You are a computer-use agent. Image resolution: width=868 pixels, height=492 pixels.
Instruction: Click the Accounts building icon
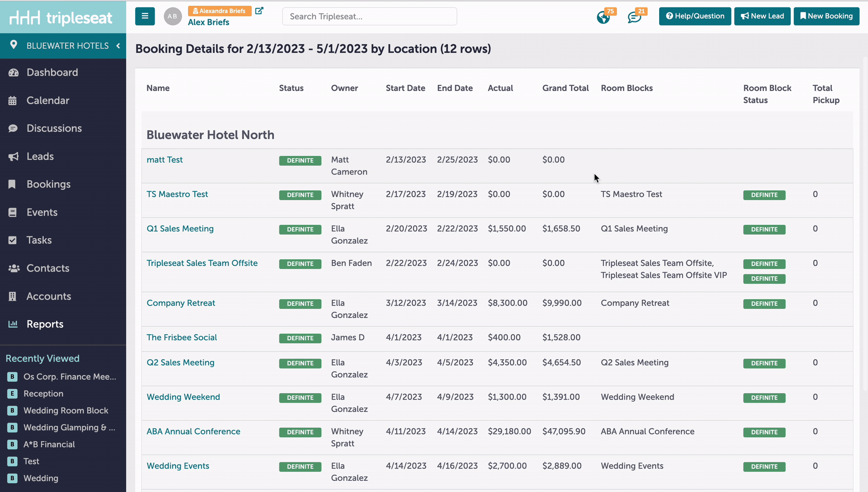pos(13,297)
